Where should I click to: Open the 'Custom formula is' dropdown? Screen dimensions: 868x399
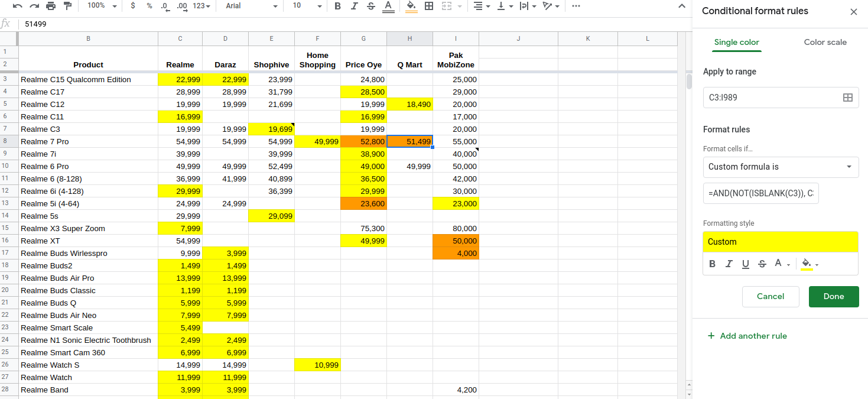point(781,167)
